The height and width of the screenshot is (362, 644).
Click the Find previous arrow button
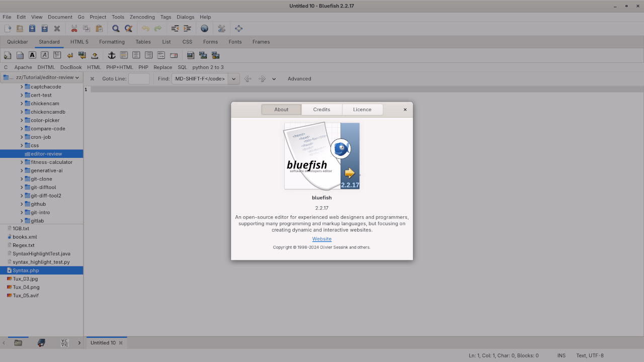248,79
